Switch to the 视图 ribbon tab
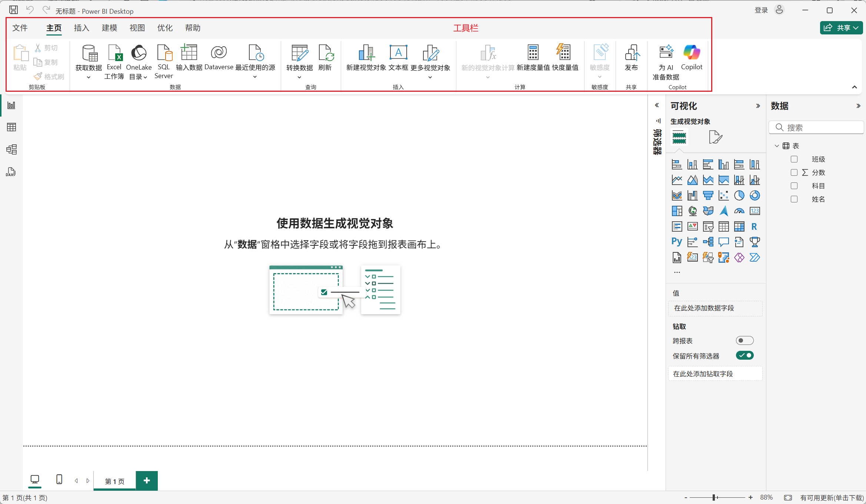 [x=137, y=28]
